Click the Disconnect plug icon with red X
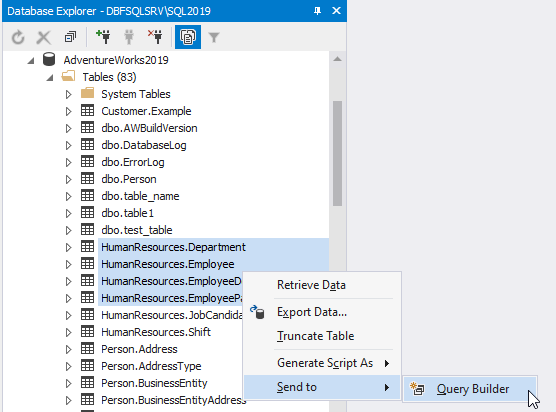This screenshot has width=556, height=412. click(155, 37)
